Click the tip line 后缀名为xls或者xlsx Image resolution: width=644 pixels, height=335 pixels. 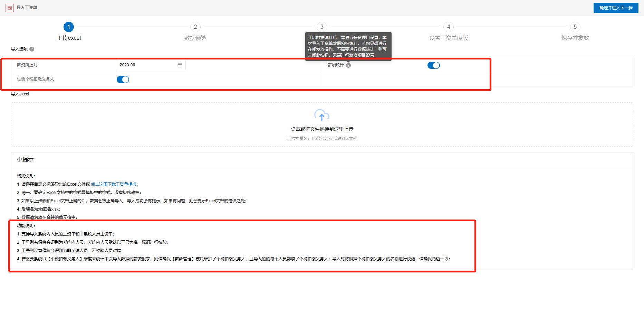(39, 209)
